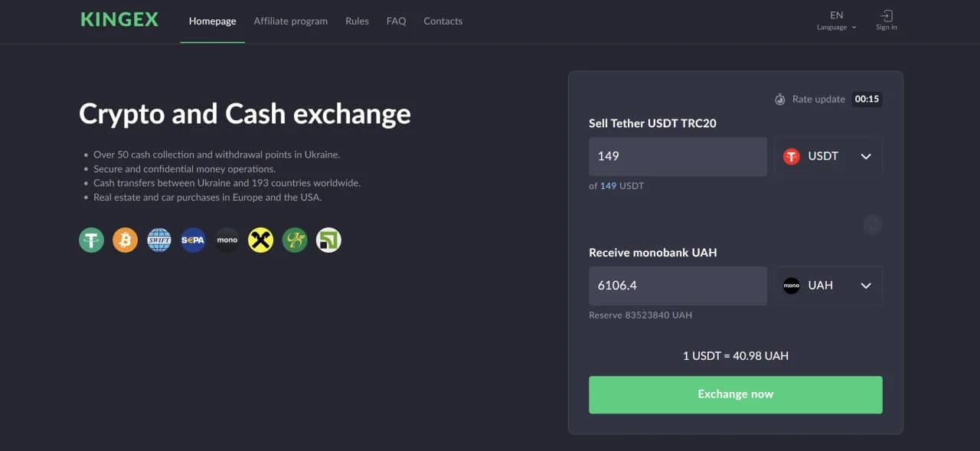Open the UAH currency dropdown
This screenshot has height=451, width=980.
pyautogui.click(x=866, y=285)
